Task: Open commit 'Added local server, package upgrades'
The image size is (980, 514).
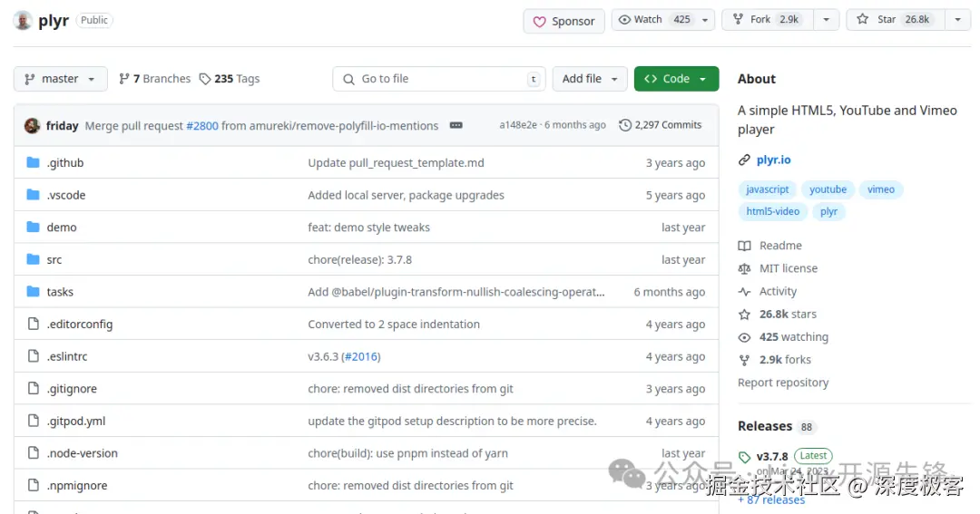Action: [x=406, y=196]
